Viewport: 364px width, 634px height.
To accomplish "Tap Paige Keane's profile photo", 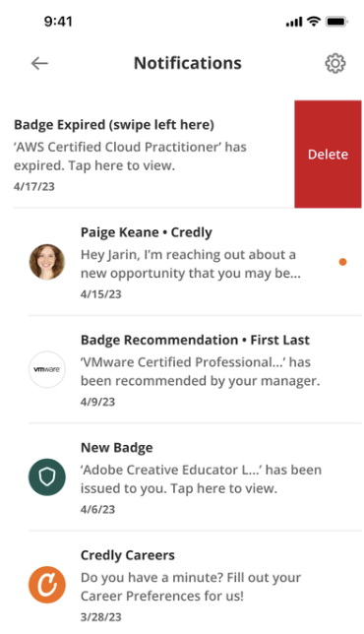I will (x=47, y=262).
